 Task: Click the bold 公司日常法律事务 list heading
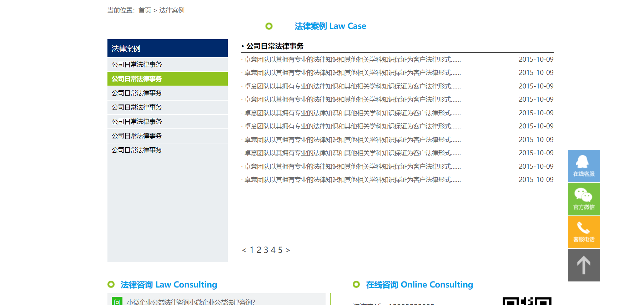coord(275,46)
